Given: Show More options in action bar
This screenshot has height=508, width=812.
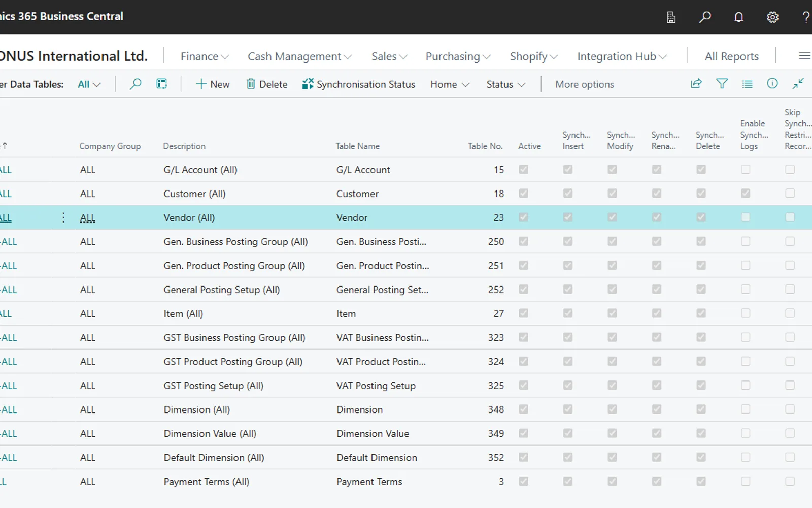Looking at the screenshot, I should point(585,84).
